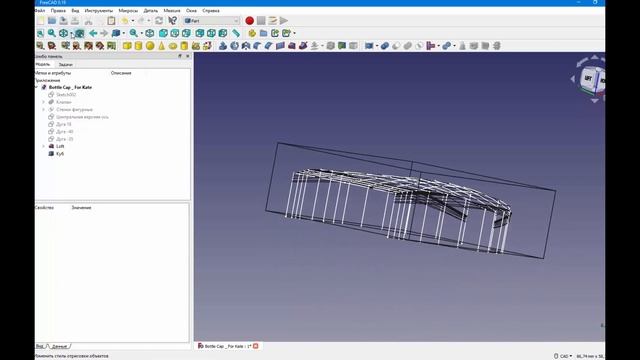Click the create group folder icon
The image size is (640, 360).
pyautogui.click(x=263, y=33)
